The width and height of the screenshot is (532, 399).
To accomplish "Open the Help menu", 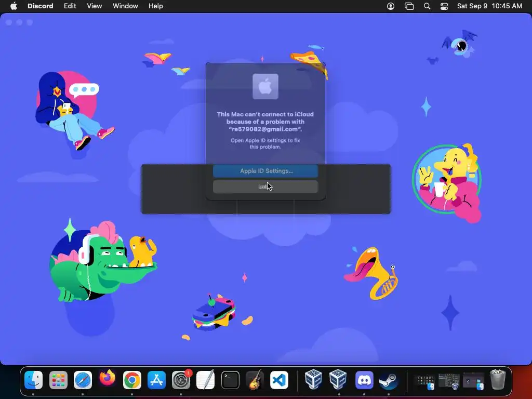I will 156,6.
